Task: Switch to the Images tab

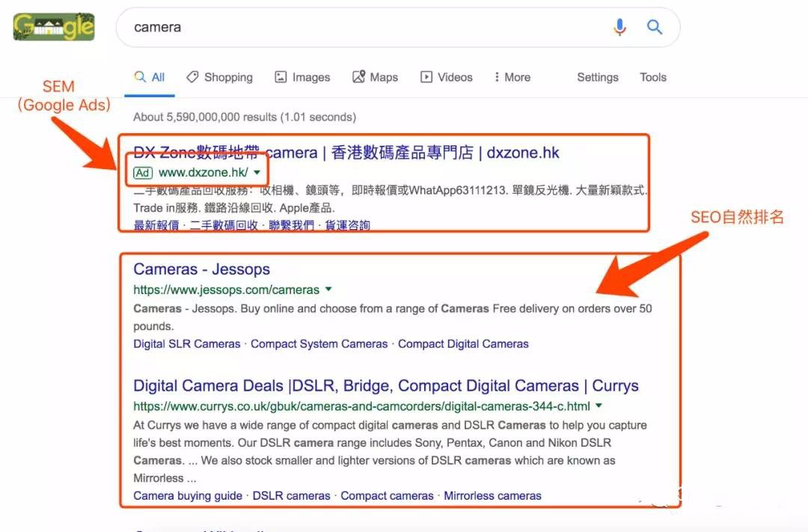Action: click(302, 77)
